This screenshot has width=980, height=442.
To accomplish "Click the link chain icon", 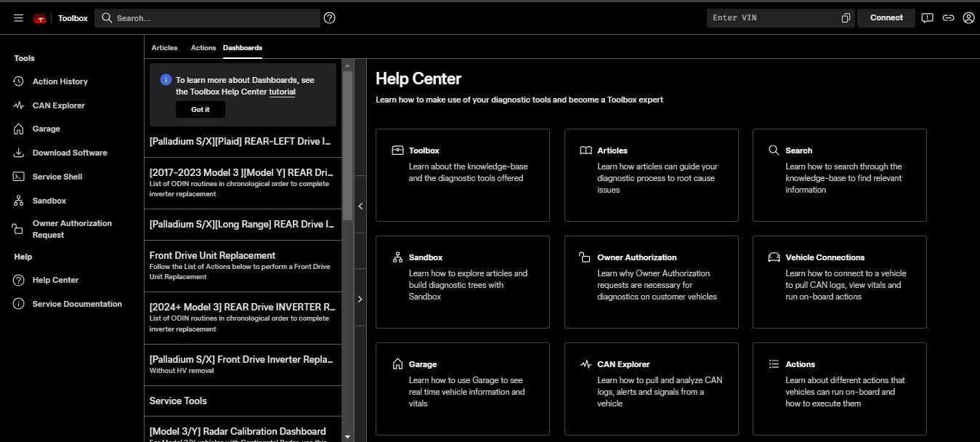I will click(948, 18).
